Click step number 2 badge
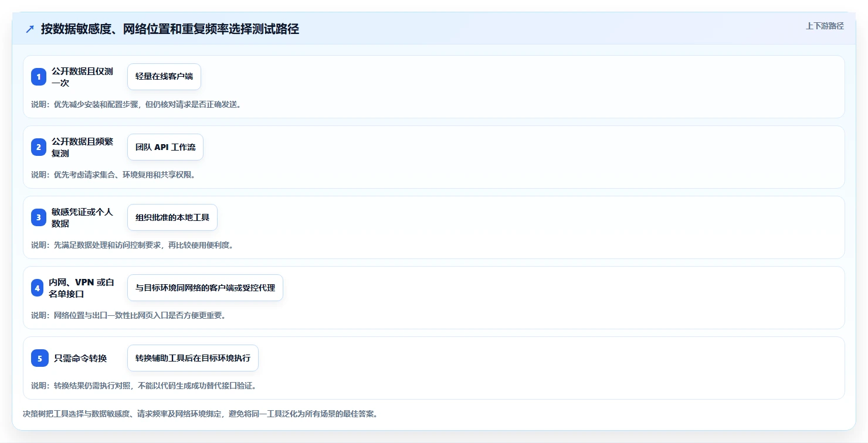This screenshot has width=868, height=443. 39,147
